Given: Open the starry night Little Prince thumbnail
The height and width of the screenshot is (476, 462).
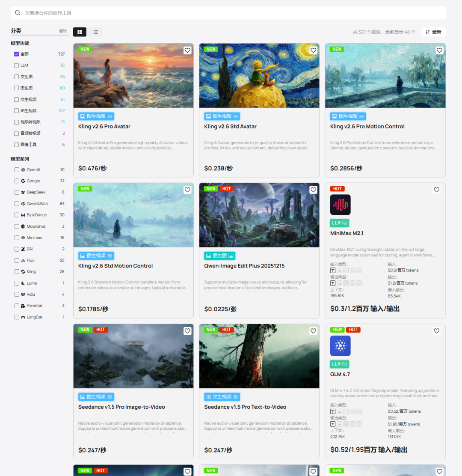Looking at the screenshot, I should (259, 76).
